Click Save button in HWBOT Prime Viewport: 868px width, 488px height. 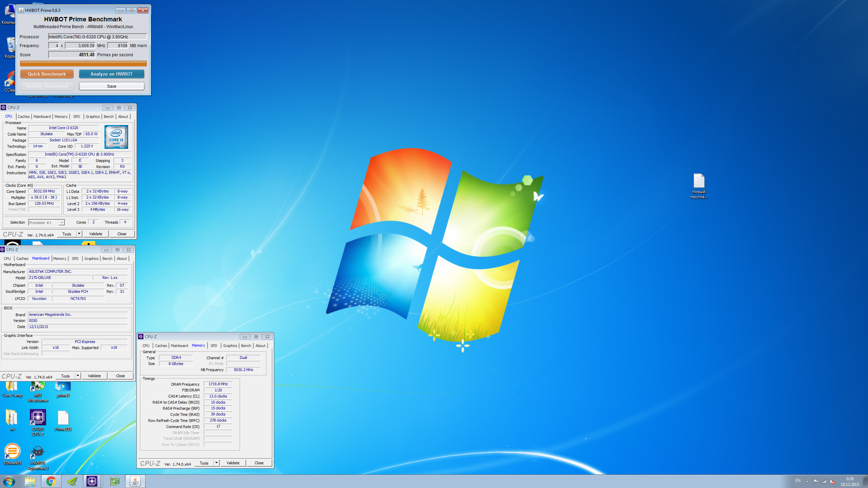(x=112, y=86)
